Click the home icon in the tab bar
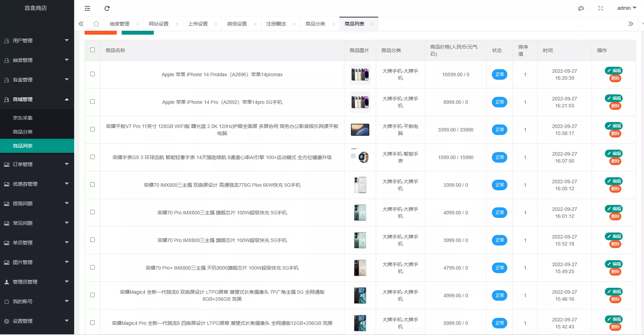Screen dimensions: 644x335 (96, 23)
